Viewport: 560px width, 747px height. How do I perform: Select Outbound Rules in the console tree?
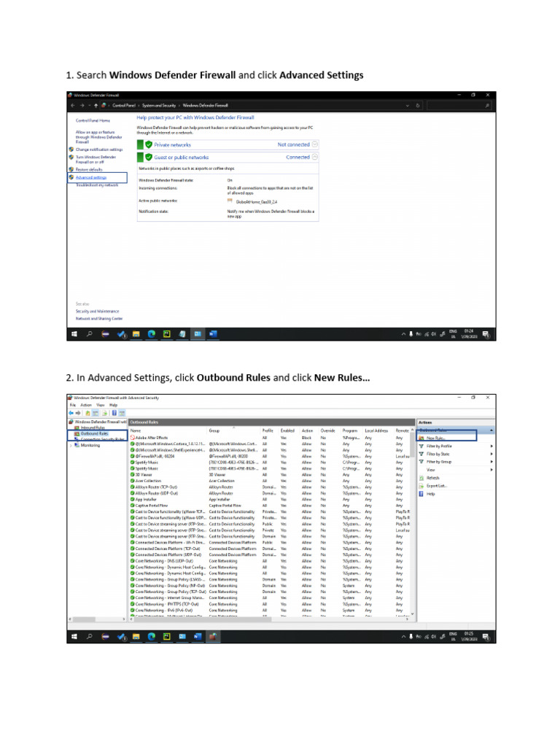(91, 433)
